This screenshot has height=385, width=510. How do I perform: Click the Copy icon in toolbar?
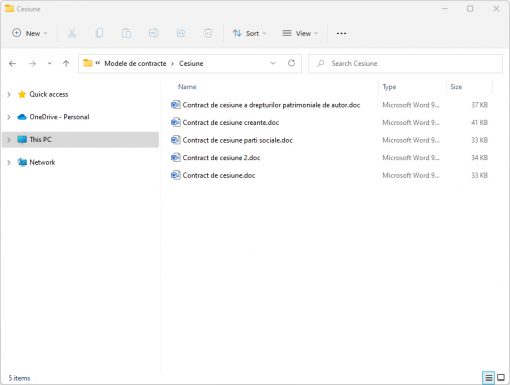coord(99,33)
